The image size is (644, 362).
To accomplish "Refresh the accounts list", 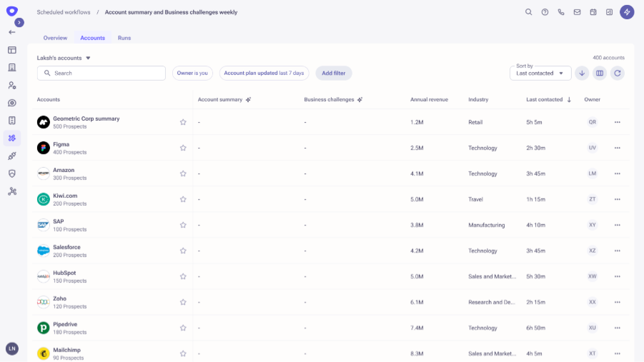I will point(618,73).
